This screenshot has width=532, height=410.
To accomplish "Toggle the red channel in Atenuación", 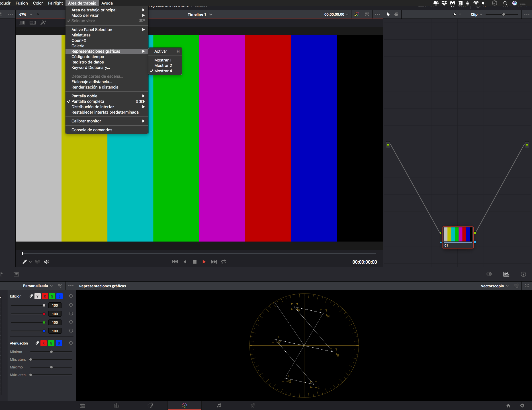I will pyautogui.click(x=44, y=343).
